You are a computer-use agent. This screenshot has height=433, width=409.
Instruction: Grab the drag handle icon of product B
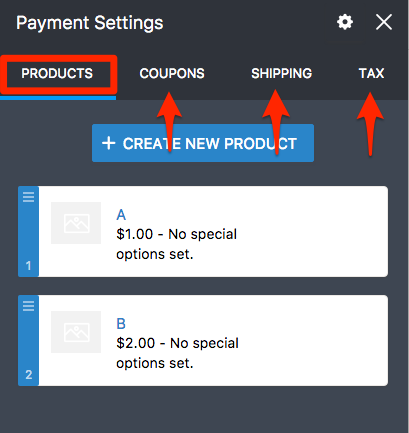pos(29,306)
